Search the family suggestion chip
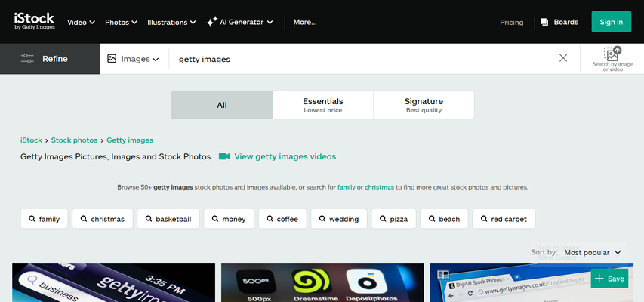644x302 pixels. (45, 219)
